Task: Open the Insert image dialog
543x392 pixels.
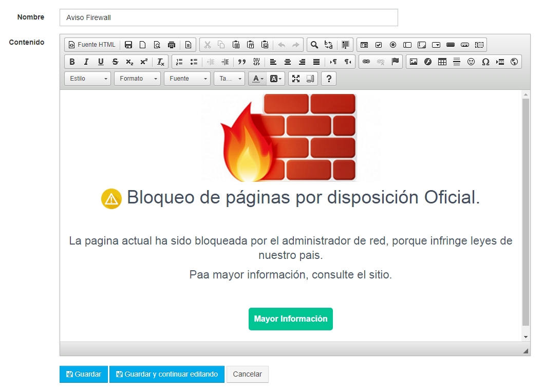Action: point(413,62)
